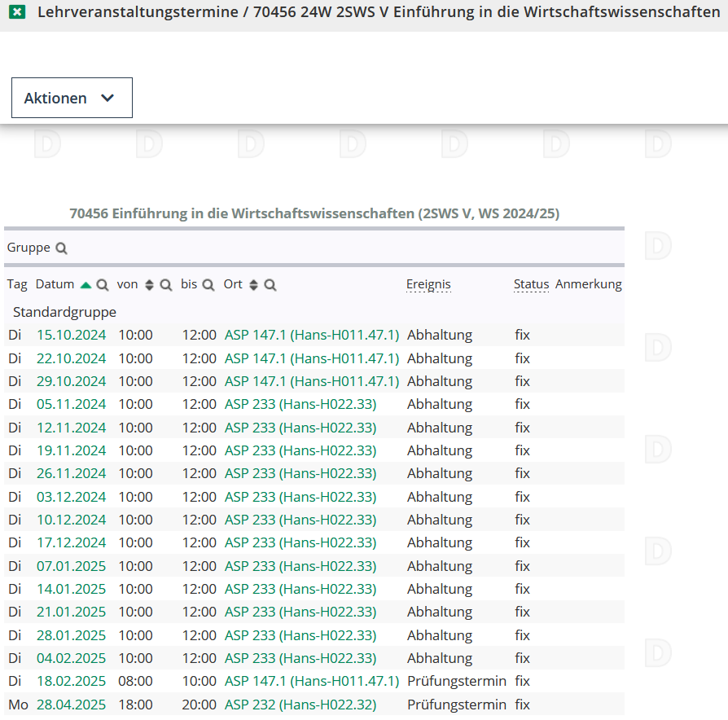Click the search icon next to Ort

pyautogui.click(x=270, y=285)
